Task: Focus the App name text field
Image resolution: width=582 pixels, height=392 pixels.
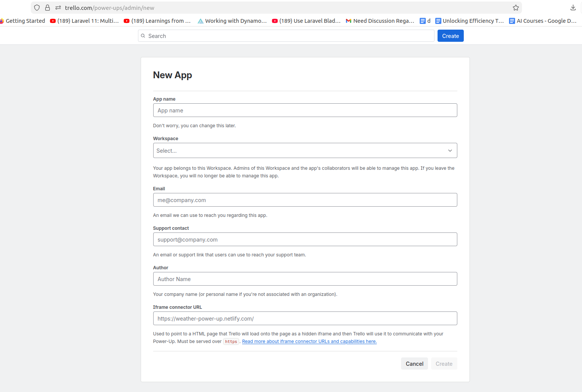Action: (305, 110)
